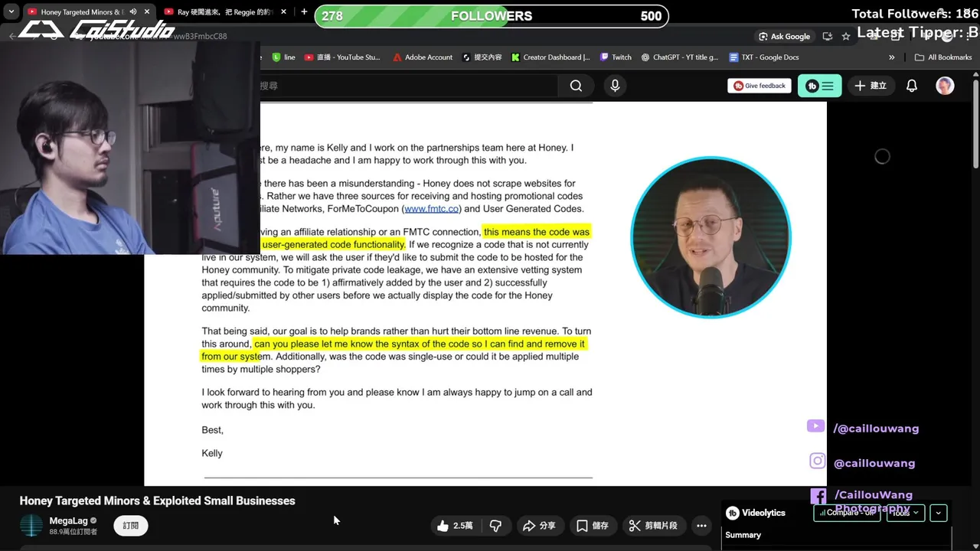This screenshot has height=551, width=980.
Task: Open YouTube notifications bell
Action: click(912, 86)
